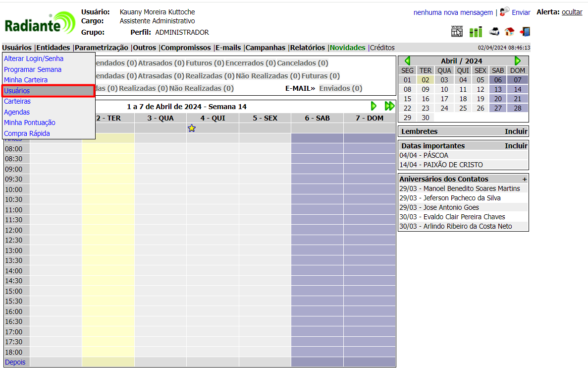Jump forward with double green arrow
This screenshot has height=372, width=588.
tap(389, 106)
